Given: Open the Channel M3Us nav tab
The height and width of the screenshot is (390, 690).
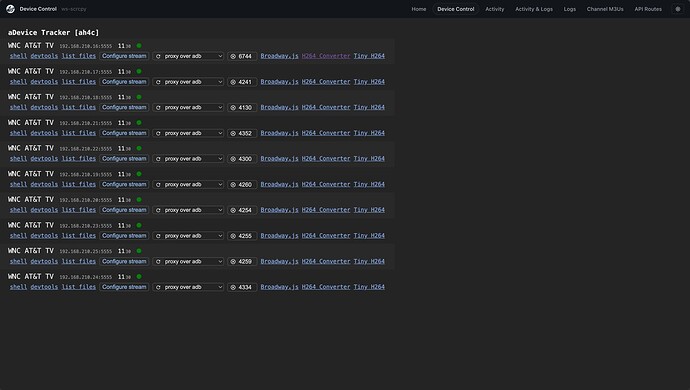Looking at the screenshot, I should 605,9.
